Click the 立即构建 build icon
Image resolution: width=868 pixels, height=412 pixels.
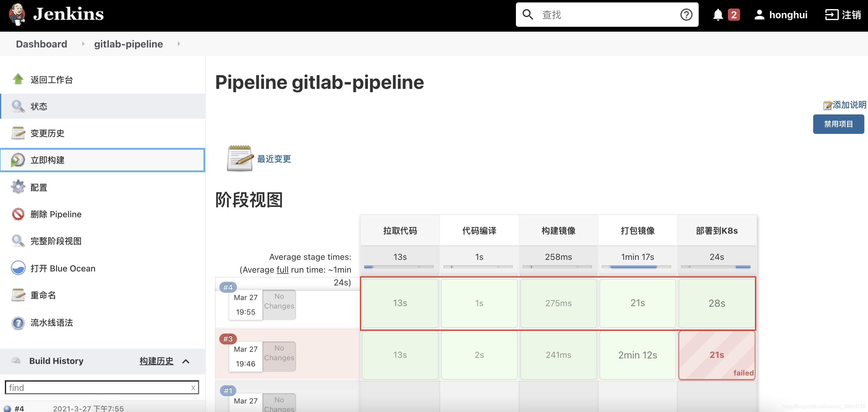pyautogui.click(x=17, y=160)
